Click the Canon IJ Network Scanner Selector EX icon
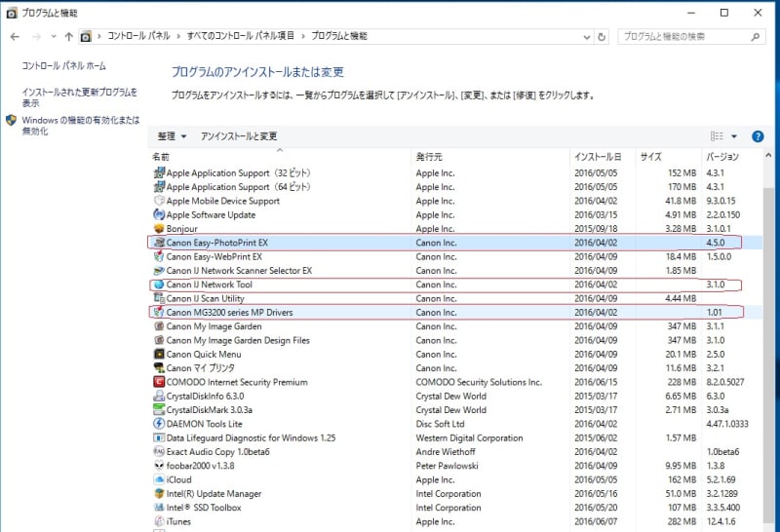780x532 pixels. [159, 270]
